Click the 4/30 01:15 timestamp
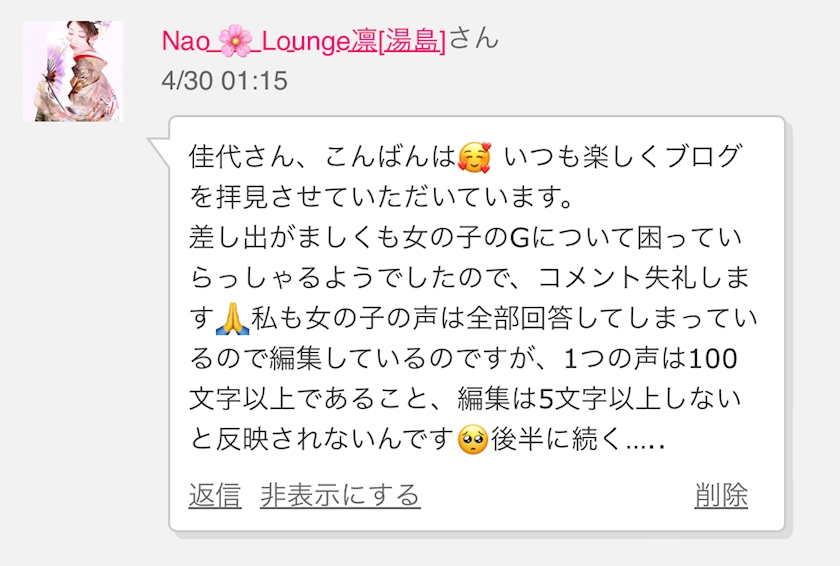The image size is (840, 566). pos(224,81)
